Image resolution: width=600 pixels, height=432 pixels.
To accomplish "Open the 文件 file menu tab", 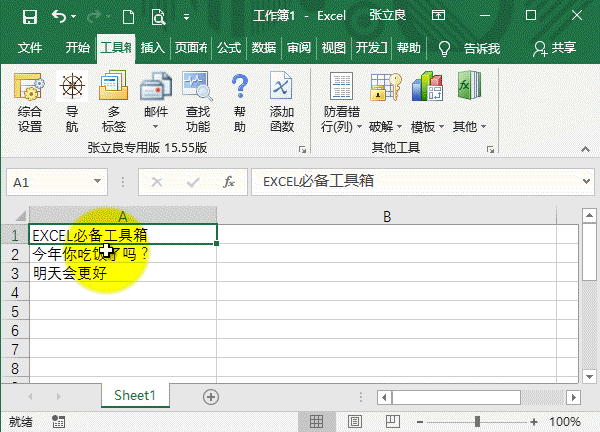I will pyautogui.click(x=30, y=48).
